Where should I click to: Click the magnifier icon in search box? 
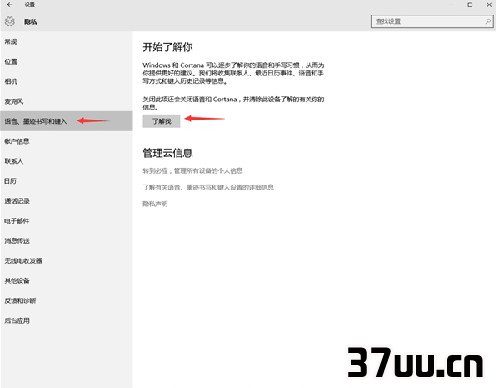pyautogui.click(x=488, y=21)
